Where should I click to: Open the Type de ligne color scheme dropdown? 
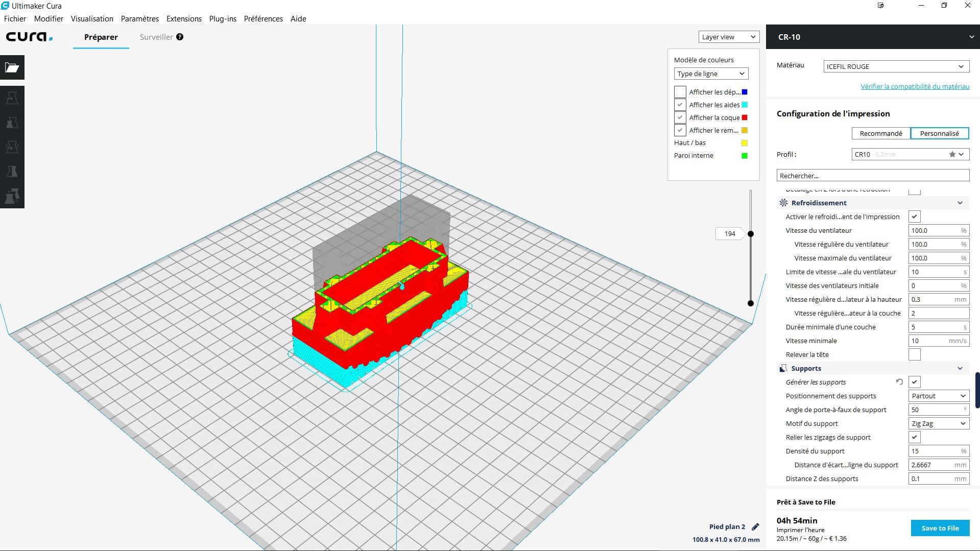coord(711,74)
